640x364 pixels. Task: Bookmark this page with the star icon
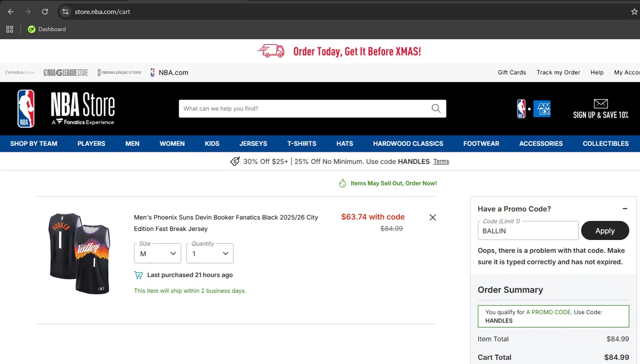(634, 12)
